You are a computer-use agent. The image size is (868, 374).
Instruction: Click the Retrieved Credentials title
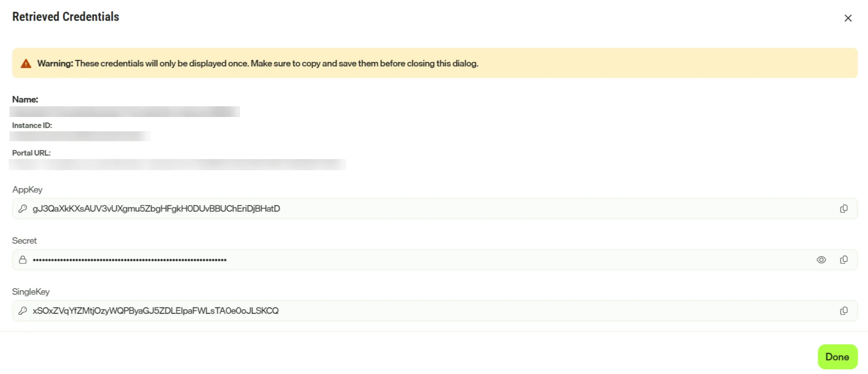66,17
